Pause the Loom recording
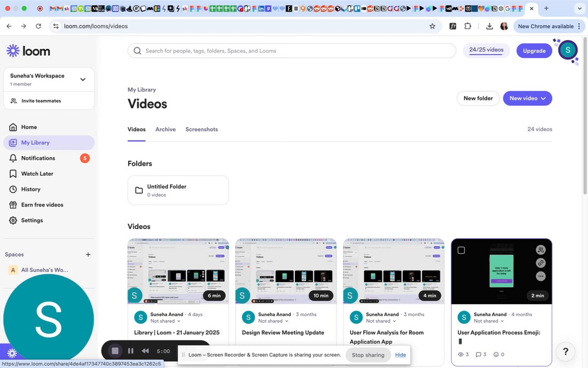The image size is (588, 368). pos(130,351)
